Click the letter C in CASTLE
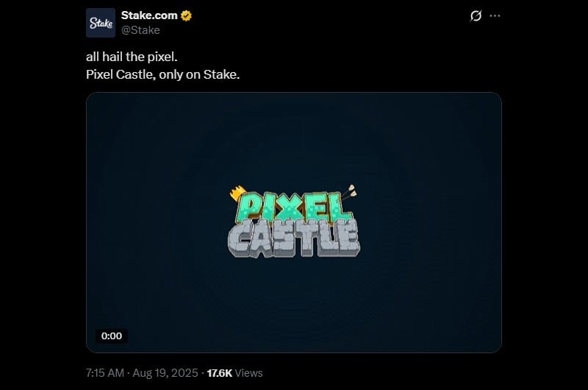This screenshot has height=390, width=588. point(241,238)
